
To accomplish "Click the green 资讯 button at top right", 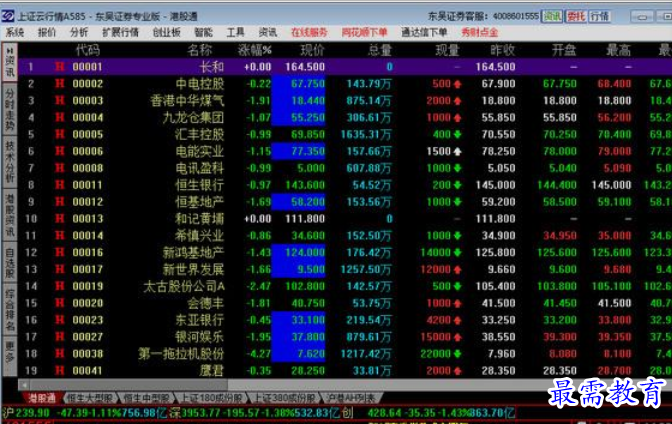I will 552,17.
